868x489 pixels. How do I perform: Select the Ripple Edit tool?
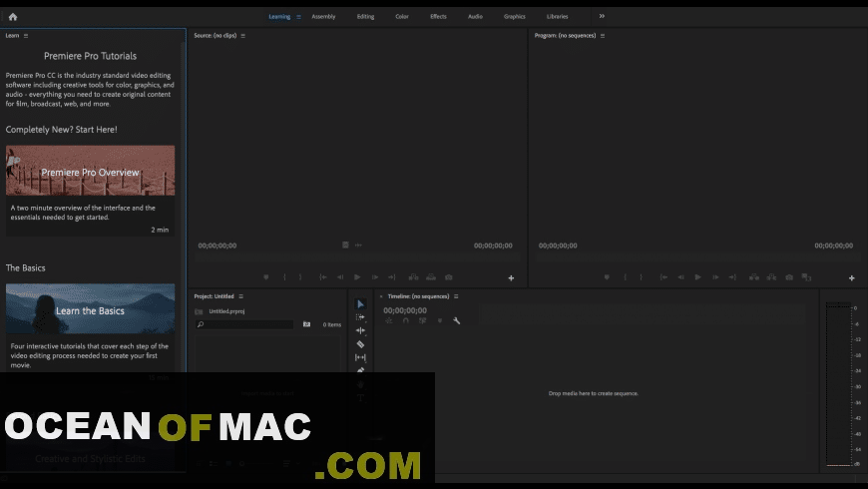pos(360,330)
